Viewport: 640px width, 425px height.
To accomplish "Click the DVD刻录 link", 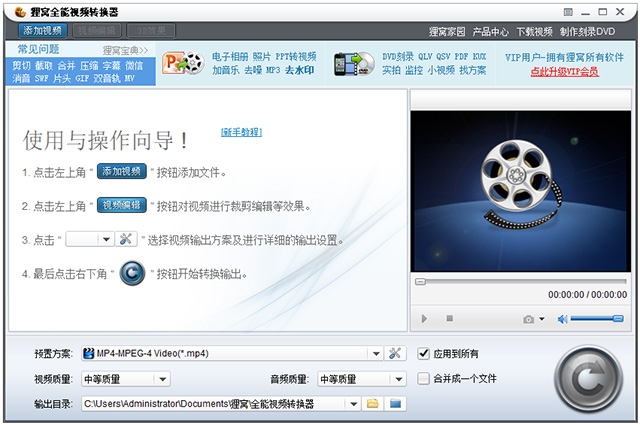I will point(398,56).
